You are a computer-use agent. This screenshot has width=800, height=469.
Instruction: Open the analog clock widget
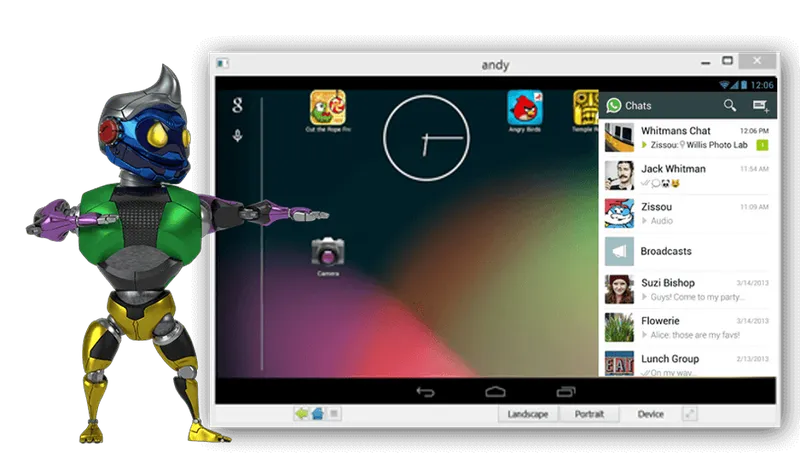(426, 138)
